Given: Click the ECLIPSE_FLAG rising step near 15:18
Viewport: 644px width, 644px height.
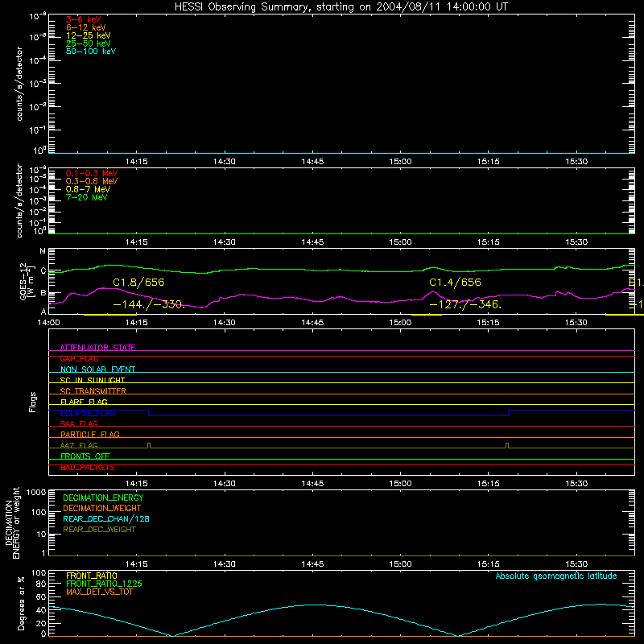Looking at the screenshot, I should pos(509,413).
